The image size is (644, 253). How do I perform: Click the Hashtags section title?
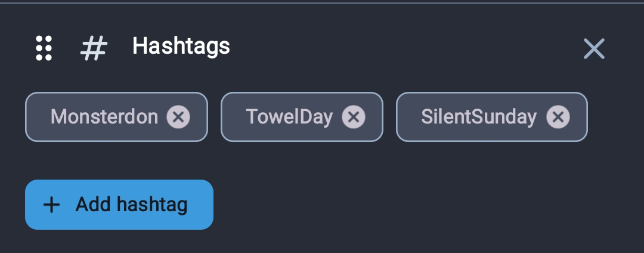pos(181,46)
